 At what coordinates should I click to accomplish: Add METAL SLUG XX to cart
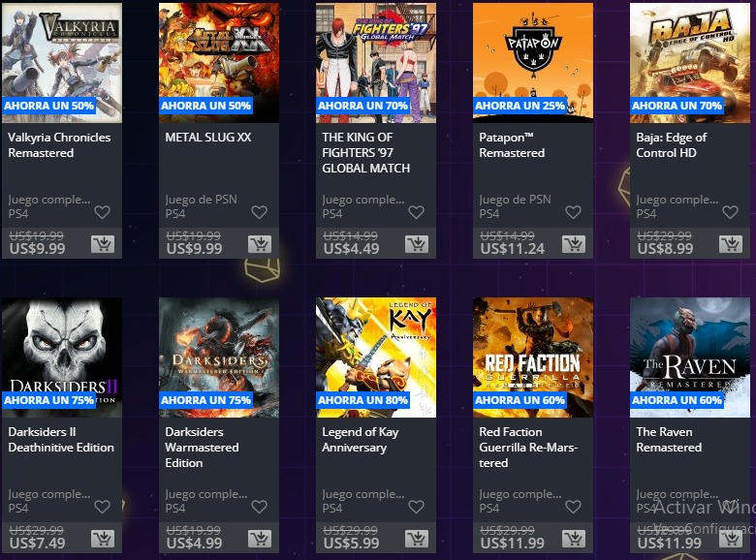click(x=260, y=244)
